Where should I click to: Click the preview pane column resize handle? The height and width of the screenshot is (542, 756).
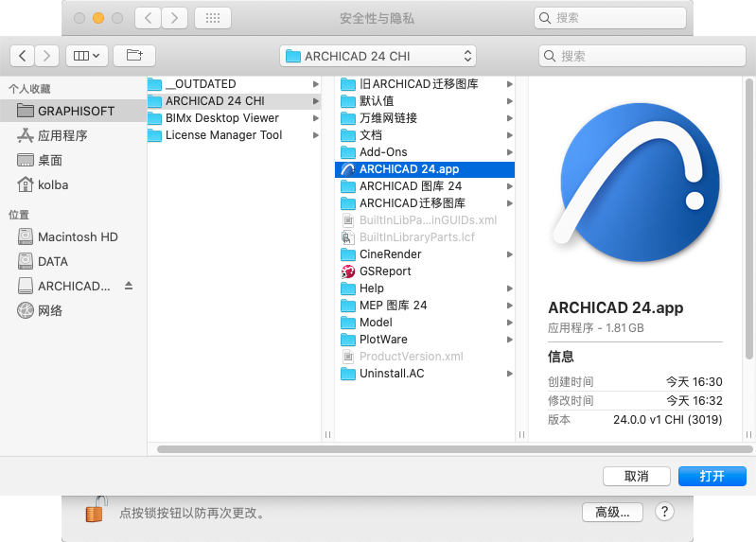[x=748, y=434]
